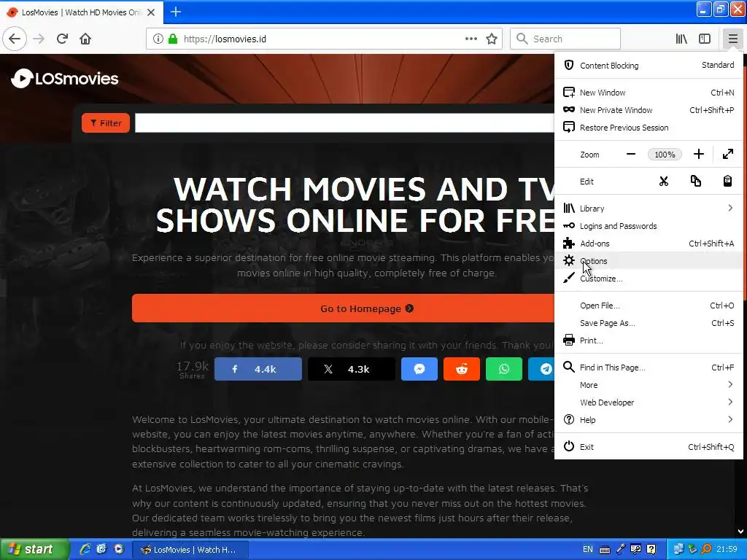The image size is (747, 560).
Task: Choose New Window from menu
Action: (649, 93)
